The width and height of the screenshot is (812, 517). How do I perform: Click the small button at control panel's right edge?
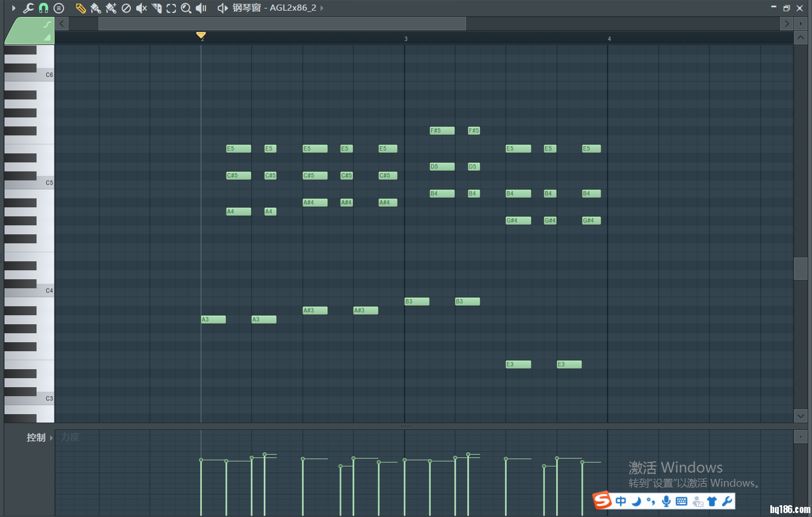point(800,437)
